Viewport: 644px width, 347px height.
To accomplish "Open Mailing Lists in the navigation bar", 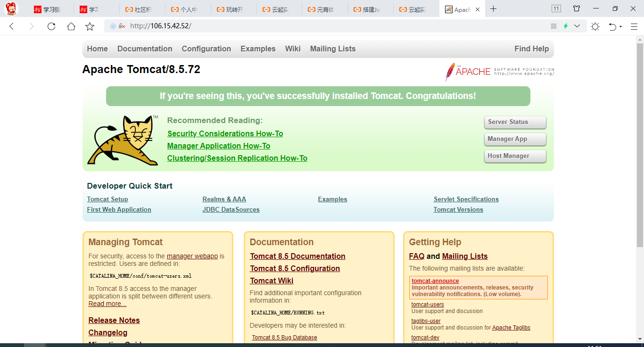I will pyautogui.click(x=333, y=49).
